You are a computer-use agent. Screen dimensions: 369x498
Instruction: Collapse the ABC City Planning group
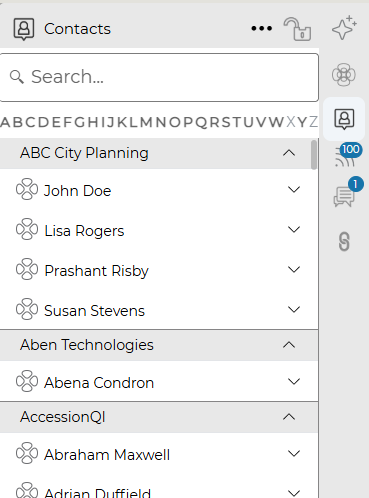[x=289, y=153]
